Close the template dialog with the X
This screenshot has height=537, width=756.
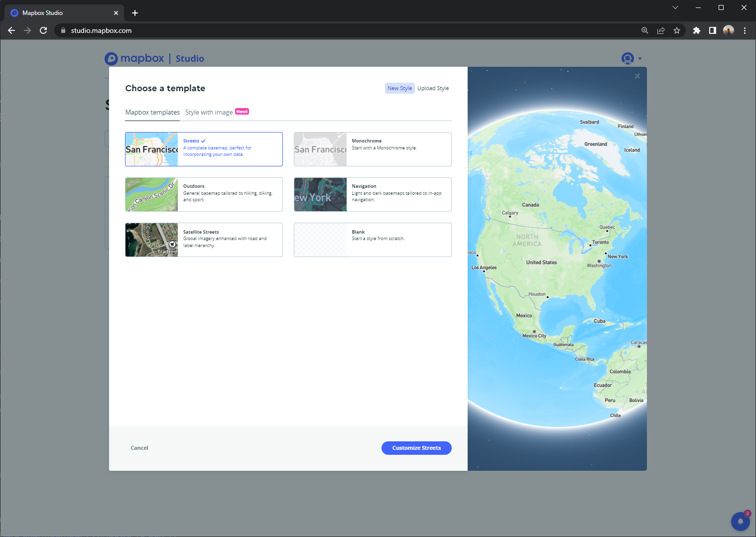[637, 76]
